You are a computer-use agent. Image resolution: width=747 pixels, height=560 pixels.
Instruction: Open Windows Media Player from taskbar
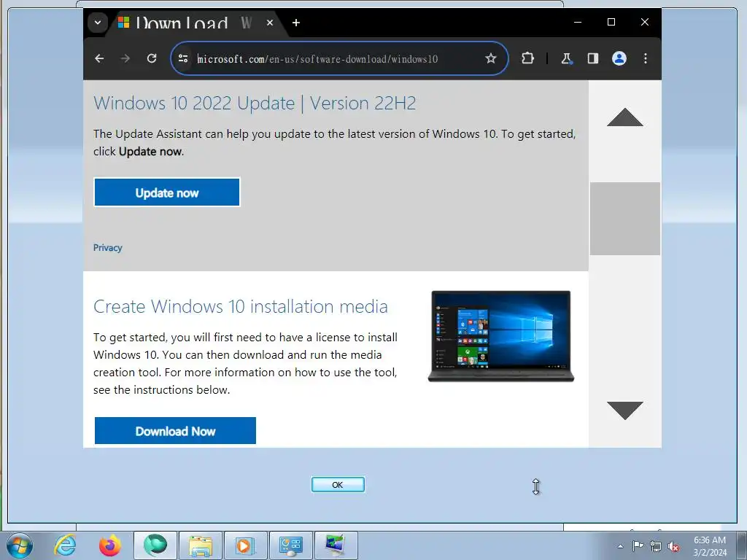pyautogui.click(x=246, y=545)
